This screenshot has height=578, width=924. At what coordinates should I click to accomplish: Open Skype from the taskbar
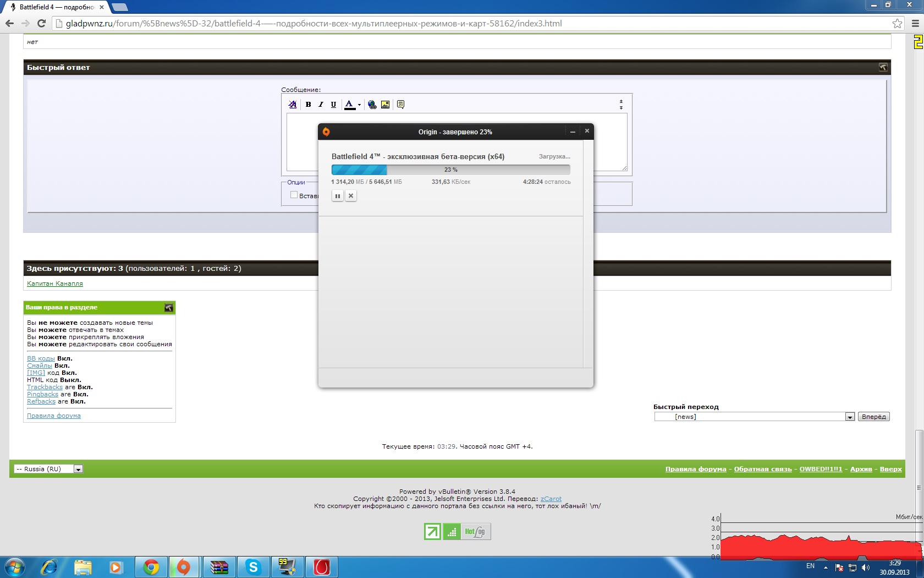[x=253, y=566]
